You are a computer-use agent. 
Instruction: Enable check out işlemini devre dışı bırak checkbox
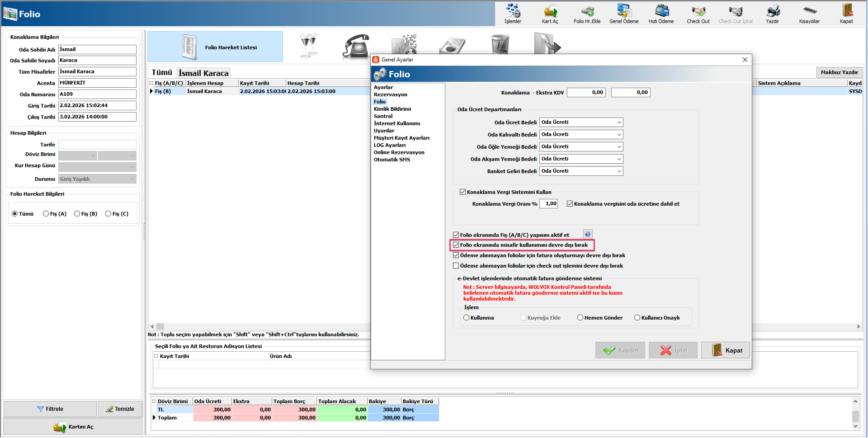(456, 266)
